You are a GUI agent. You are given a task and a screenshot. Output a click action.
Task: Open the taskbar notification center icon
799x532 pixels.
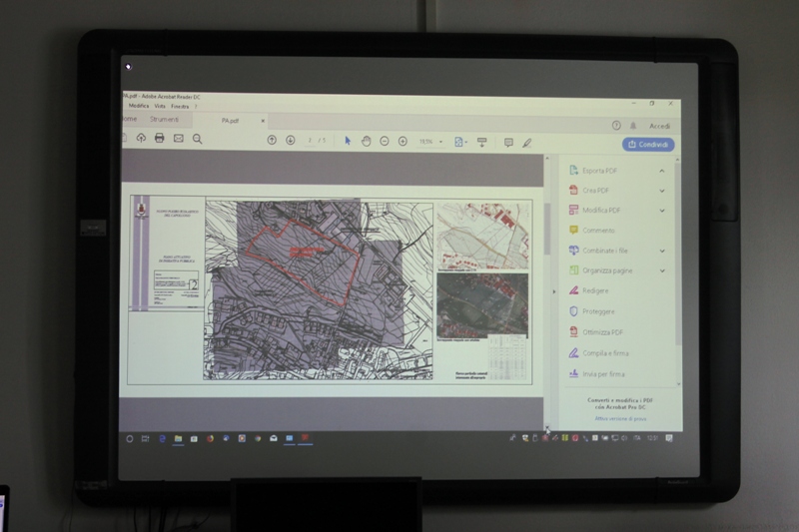pyautogui.click(x=669, y=438)
